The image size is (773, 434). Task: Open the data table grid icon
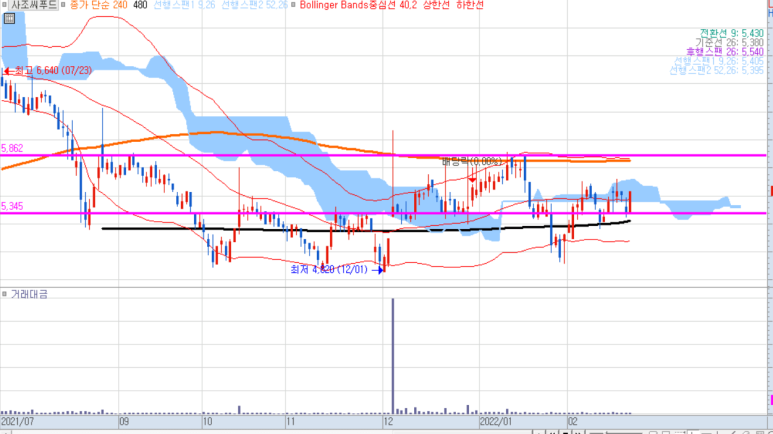click(x=9, y=19)
